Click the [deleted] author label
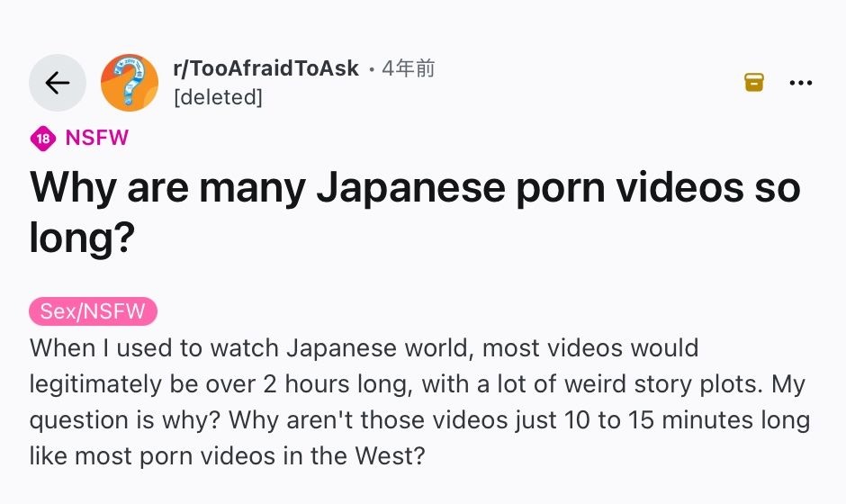 pyautogui.click(x=217, y=96)
